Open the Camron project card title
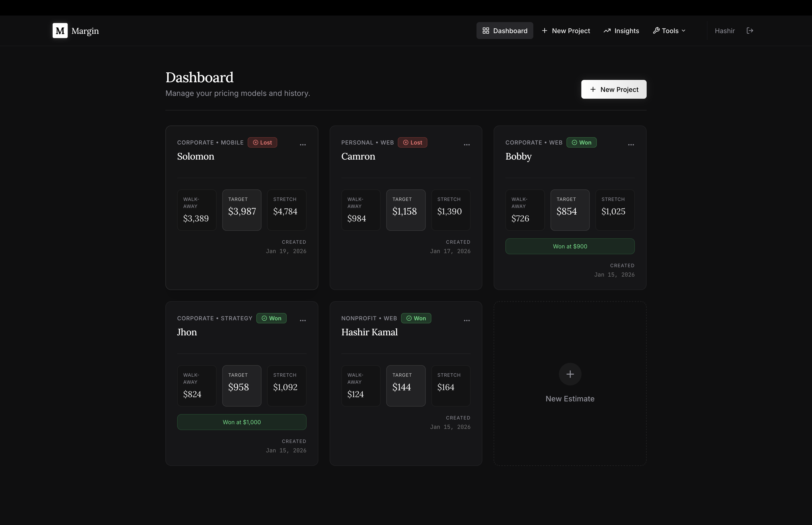Viewport: 812px width, 525px height. pyautogui.click(x=358, y=157)
